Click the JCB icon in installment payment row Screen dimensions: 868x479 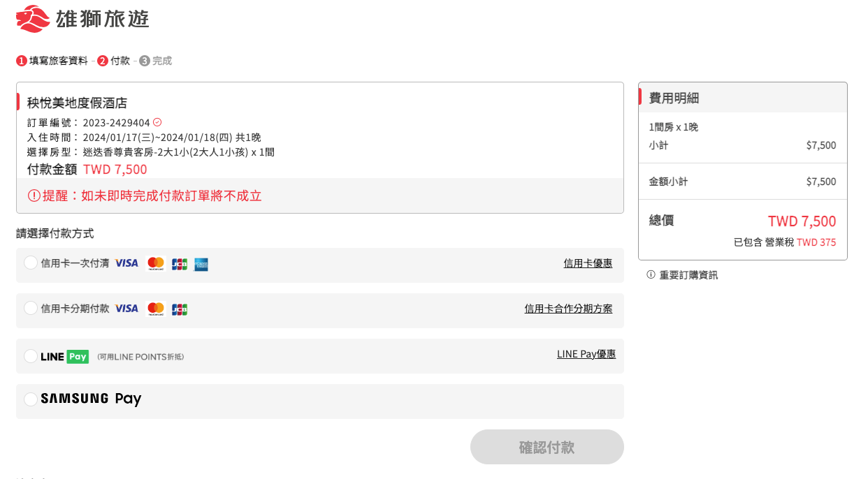(x=180, y=309)
